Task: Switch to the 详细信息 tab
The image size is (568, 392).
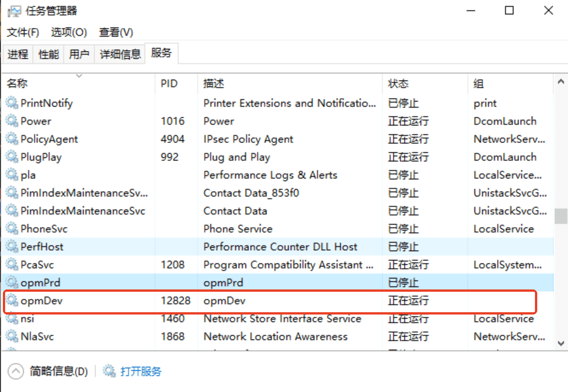Action: click(120, 54)
